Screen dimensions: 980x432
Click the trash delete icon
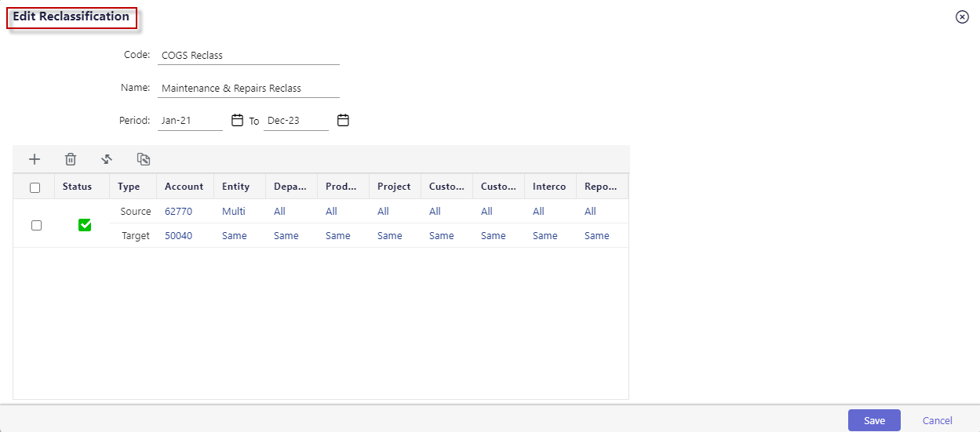click(71, 159)
